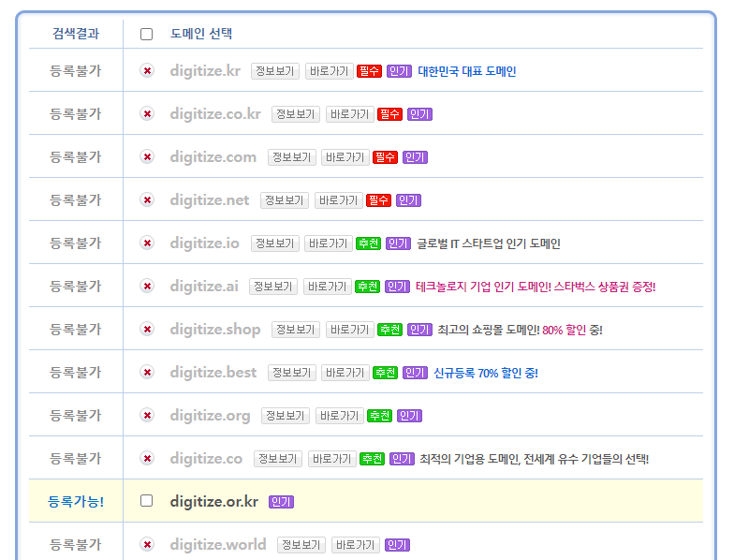734x560 pixels.
Task: Click 바로가기 for digitize.com
Action: click(345, 157)
